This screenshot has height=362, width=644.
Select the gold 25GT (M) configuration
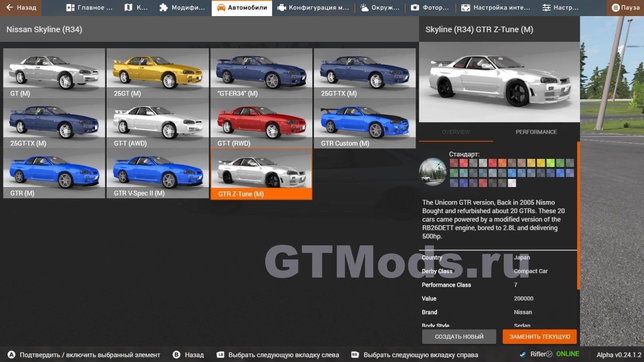[157, 73]
